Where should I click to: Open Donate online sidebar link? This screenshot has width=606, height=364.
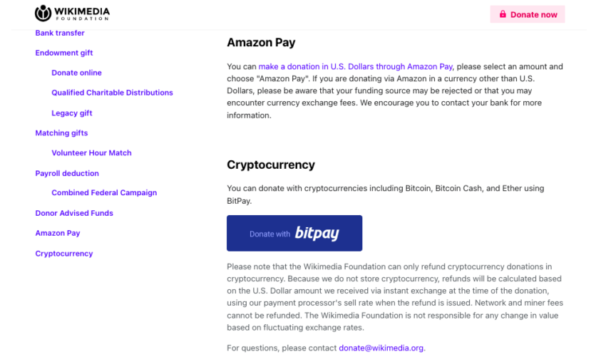click(76, 73)
